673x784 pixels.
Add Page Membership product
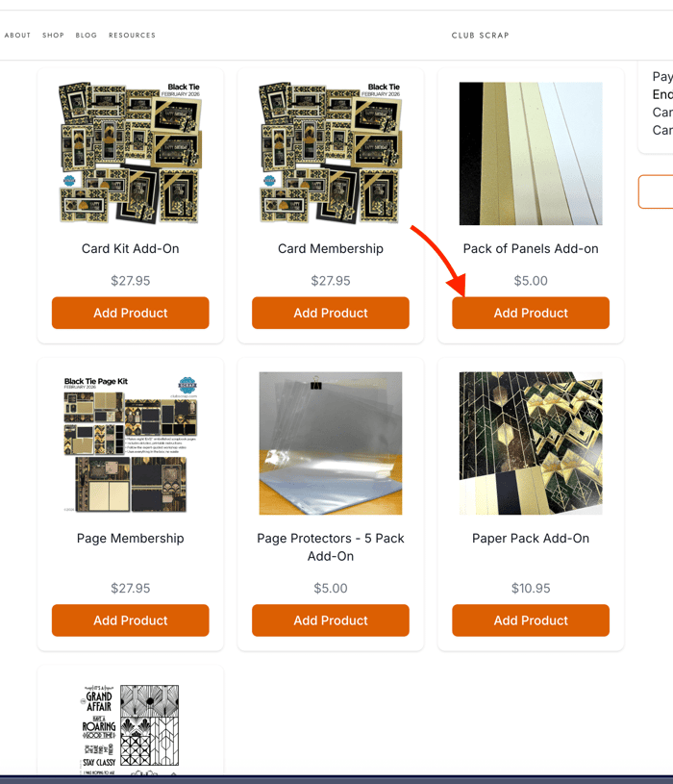click(131, 620)
